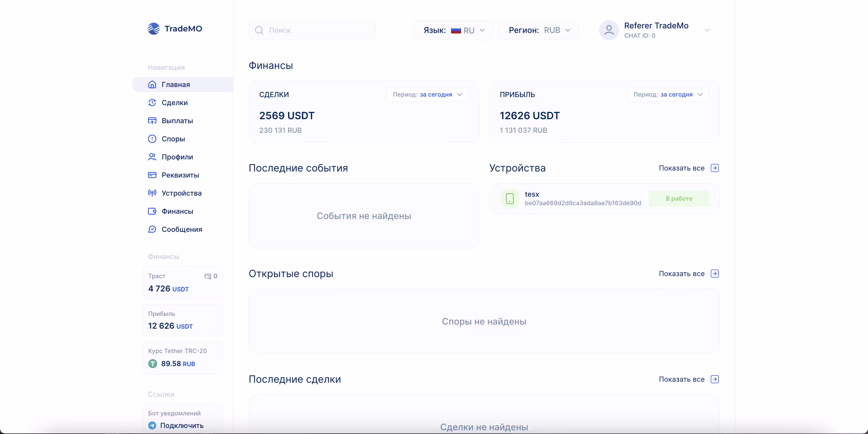Image resolution: width=868 pixels, height=434 pixels.
Task: Select the Выплаты payouts icon in sidebar
Action: (x=152, y=120)
